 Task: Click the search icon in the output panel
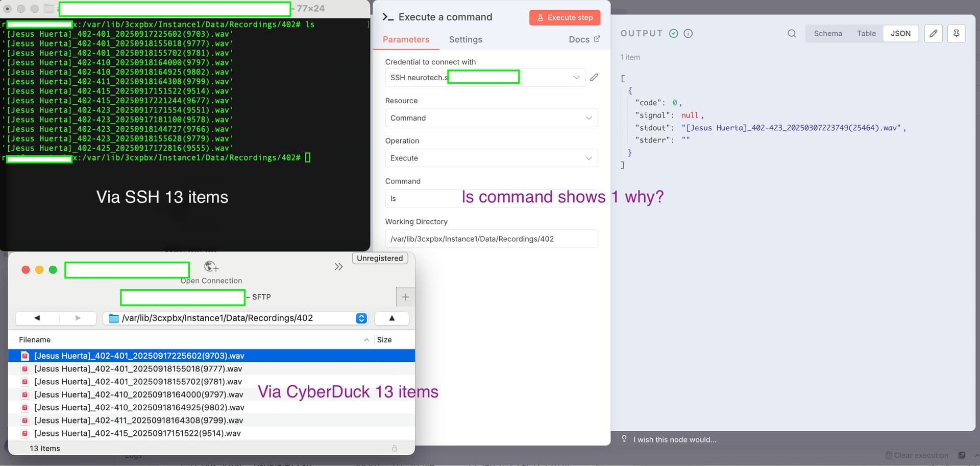coord(792,34)
